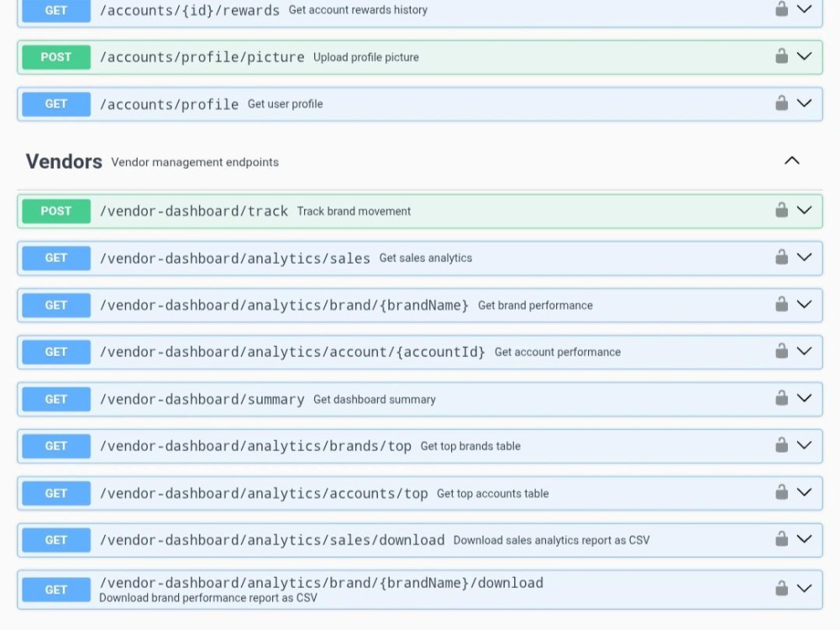Click GET badge of analytics/account/{accountId}
The width and height of the screenshot is (840, 630).
click(x=56, y=352)
